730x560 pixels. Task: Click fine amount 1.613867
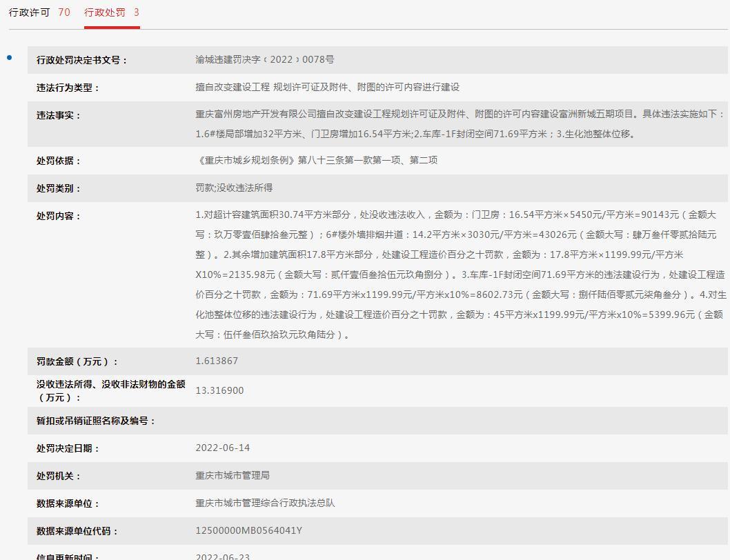tap(217, 361)
